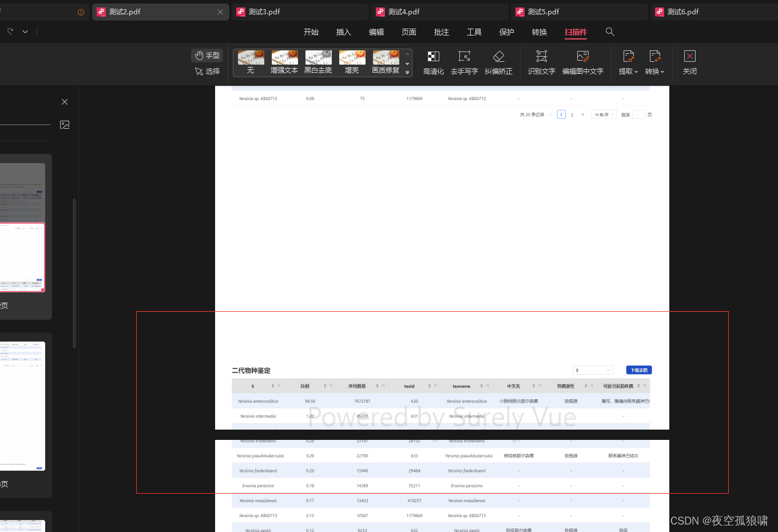Click the 共 20 条记录 record count
The height and width of the screenshot is (532, 778).
coord(532,114)
